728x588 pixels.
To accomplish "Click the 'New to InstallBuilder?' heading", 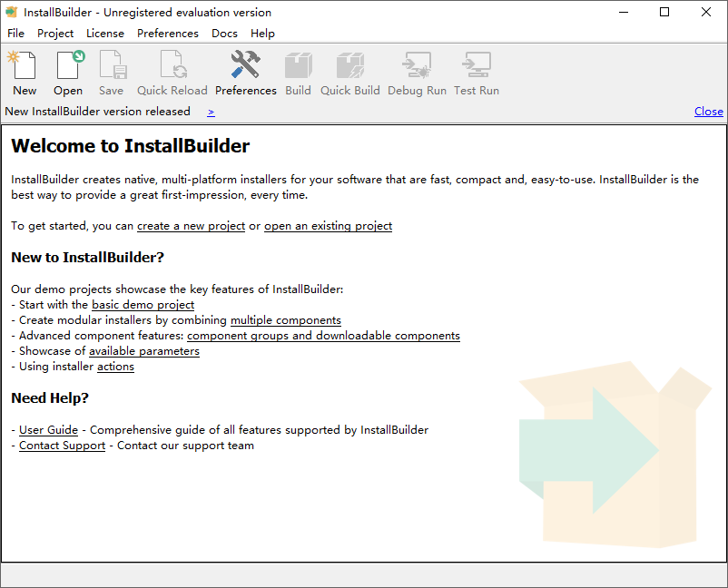I will (x=88, y=257).
